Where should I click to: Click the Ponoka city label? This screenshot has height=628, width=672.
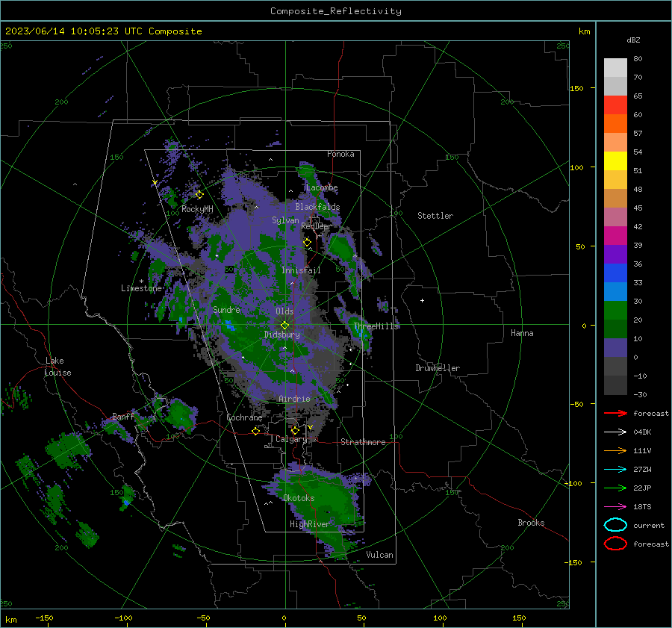point(340,154)
